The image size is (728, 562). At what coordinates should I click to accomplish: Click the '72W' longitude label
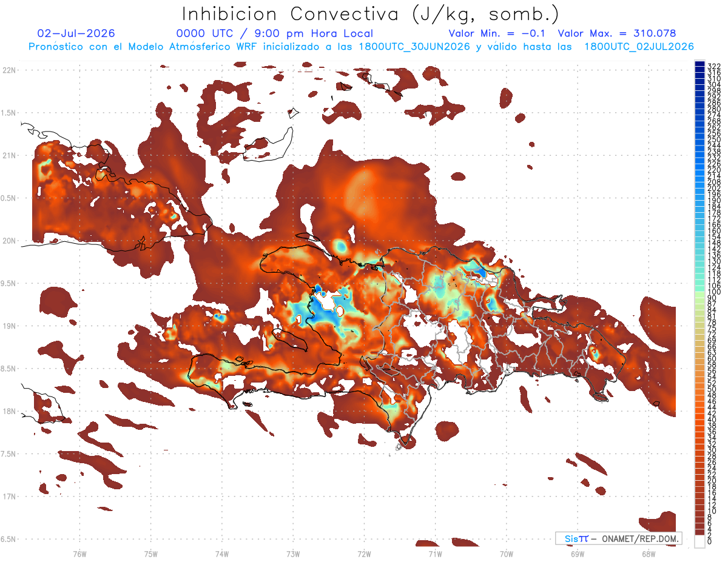tap(364, 553)
